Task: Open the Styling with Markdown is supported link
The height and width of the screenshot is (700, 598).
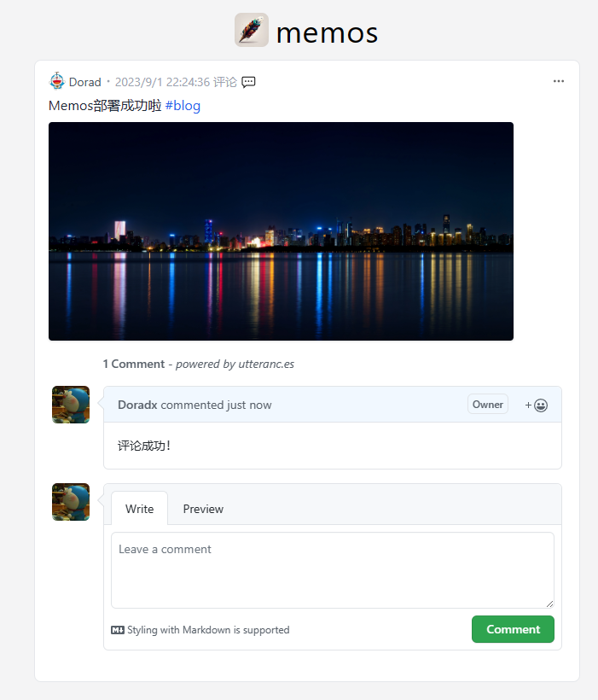Action: (208, 630)
